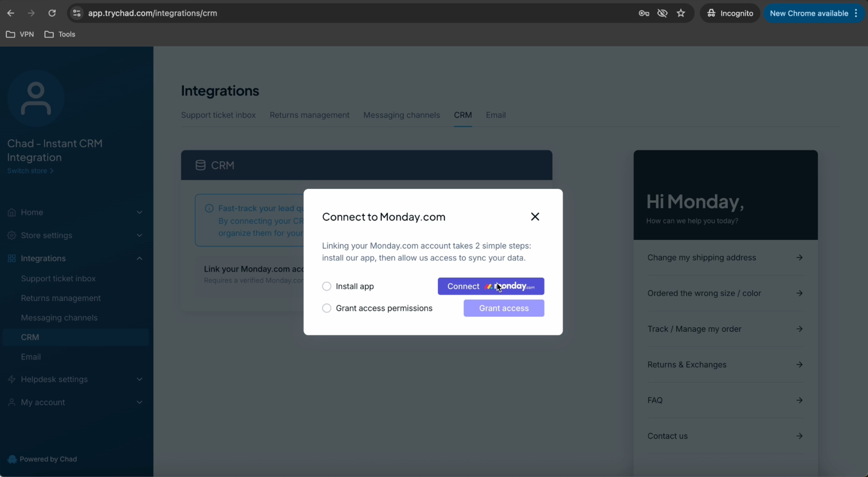Open Messaging channels in sidebar
Image resolution: width=868 pixels, height=477 pixels.
pyautogui.click(x=59, y=318)
